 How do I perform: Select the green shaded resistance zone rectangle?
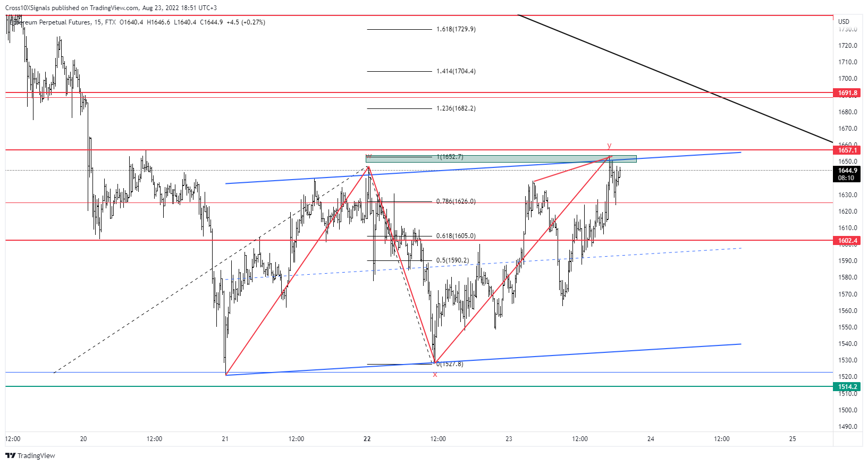coord(501,158)
